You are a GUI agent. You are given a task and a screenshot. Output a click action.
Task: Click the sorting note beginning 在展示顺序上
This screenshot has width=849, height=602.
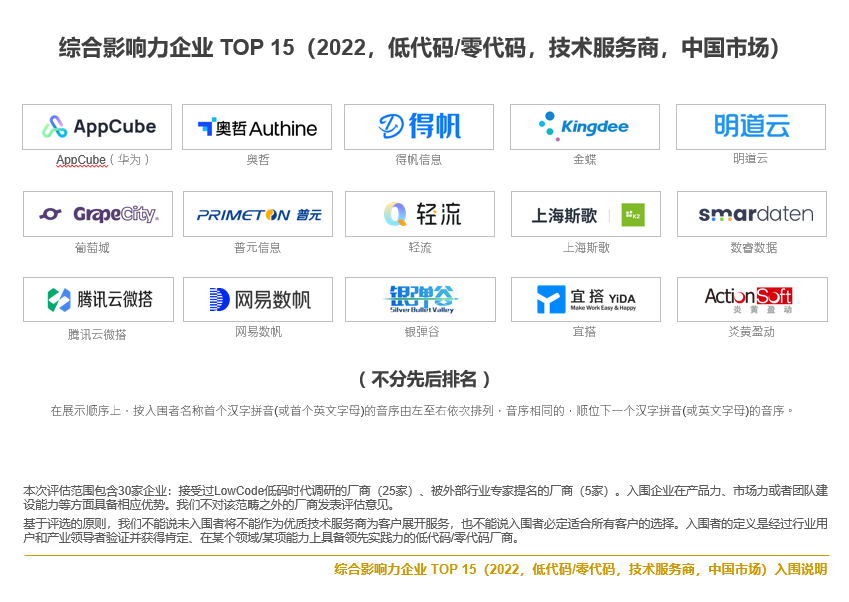[x=422, y=411]
